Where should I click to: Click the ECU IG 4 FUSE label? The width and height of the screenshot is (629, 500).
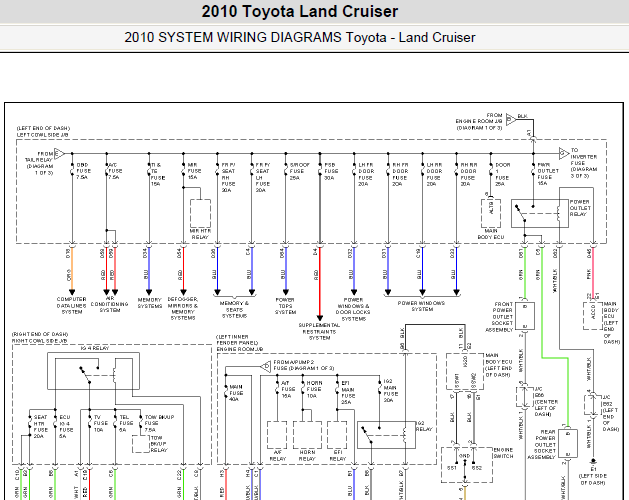[x=66, y=427]
